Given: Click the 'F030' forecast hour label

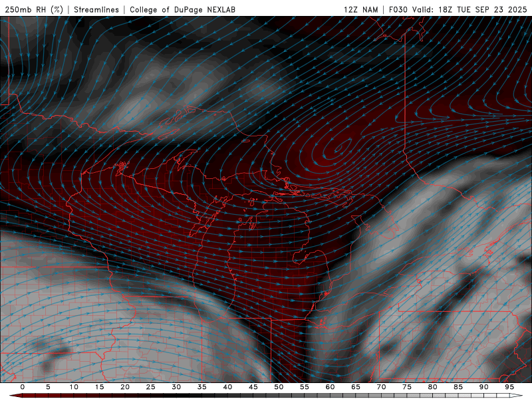Looking at the screenshot, I should tap(398, 9).
